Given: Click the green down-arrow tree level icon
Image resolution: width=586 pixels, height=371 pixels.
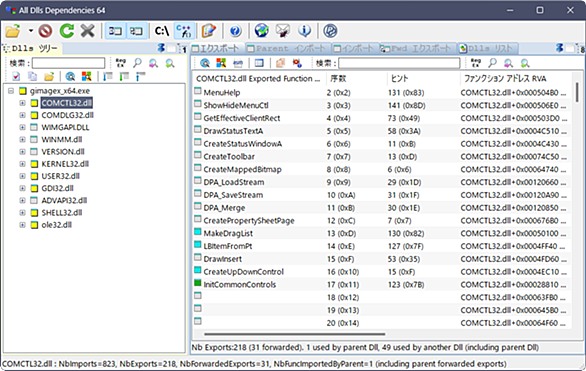Looking at the screenshot, I should (124, 76).
